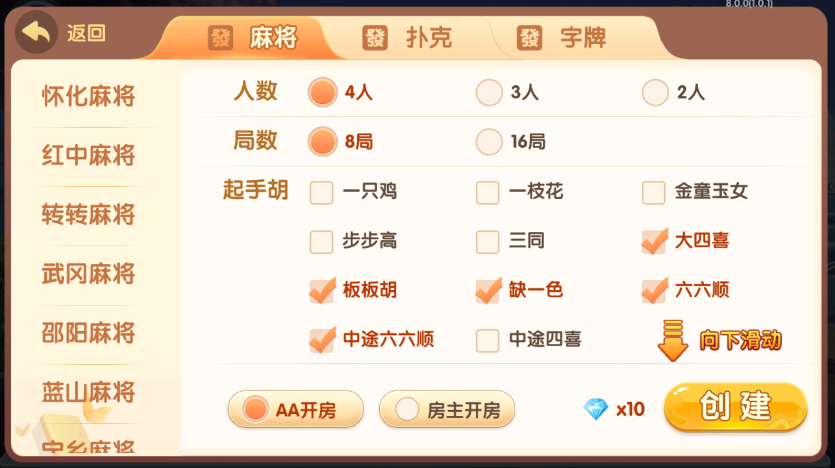Tick the 金童玉女 checkbox

(654, 192)
